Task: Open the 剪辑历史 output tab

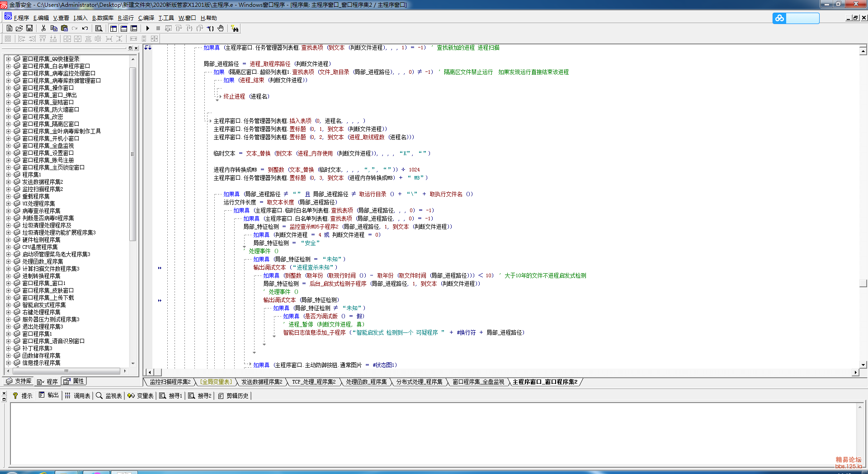Action: (x=233, y=396)
